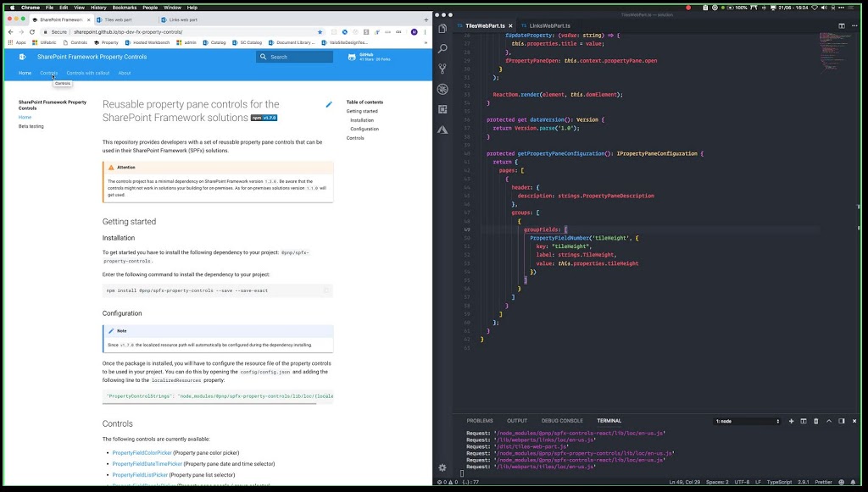Open the Chrome three-dot menu
Screen dimensions: 868x492
(x=426, y=32)
